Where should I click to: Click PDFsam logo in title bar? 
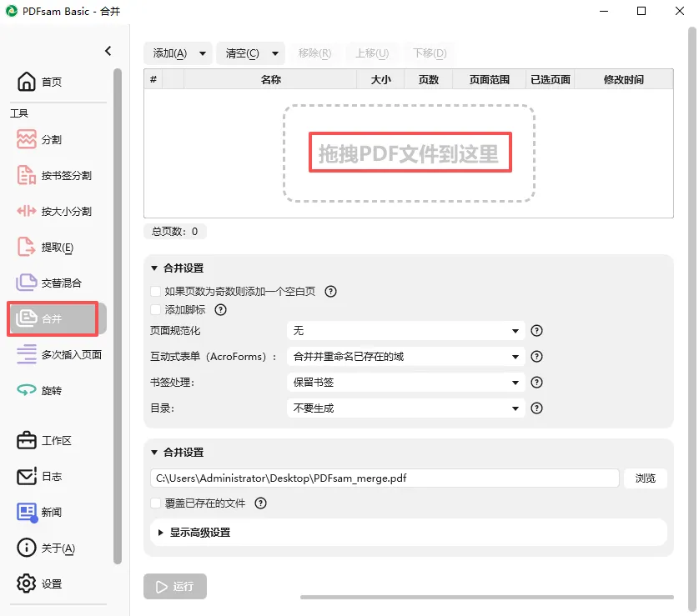pos(12,11)
